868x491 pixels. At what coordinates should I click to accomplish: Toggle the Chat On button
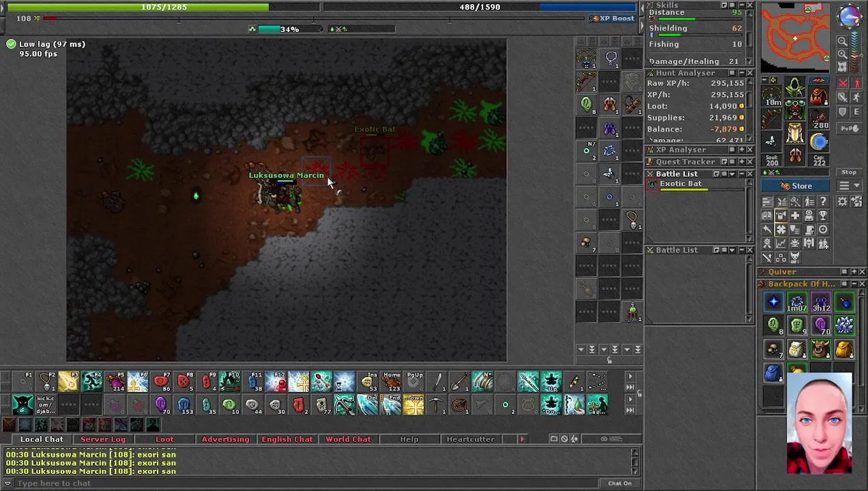click(x=620, y=483)
